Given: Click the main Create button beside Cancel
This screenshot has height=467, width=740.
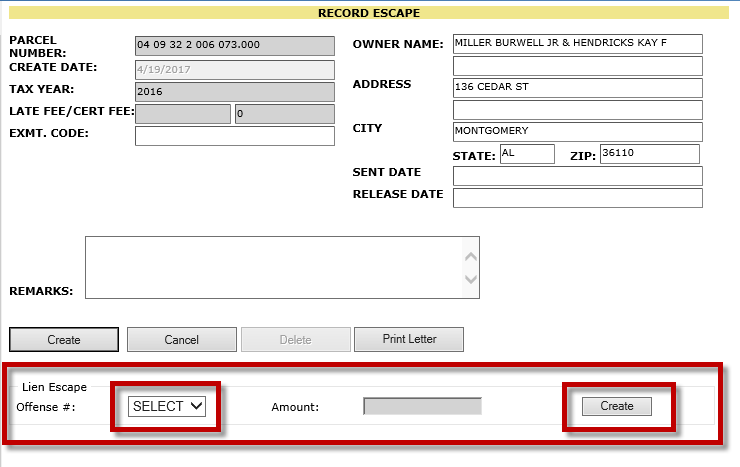Looking at the screenshot, I should 64,340.
